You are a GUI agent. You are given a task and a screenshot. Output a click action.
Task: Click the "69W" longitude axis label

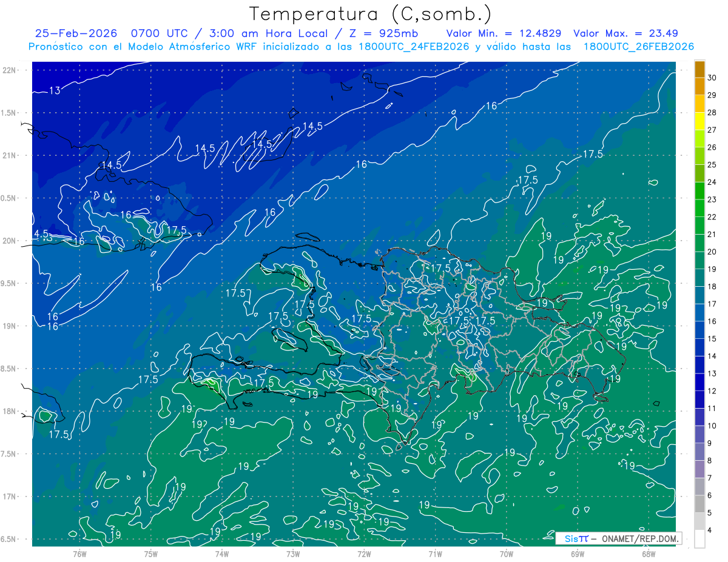578,553
